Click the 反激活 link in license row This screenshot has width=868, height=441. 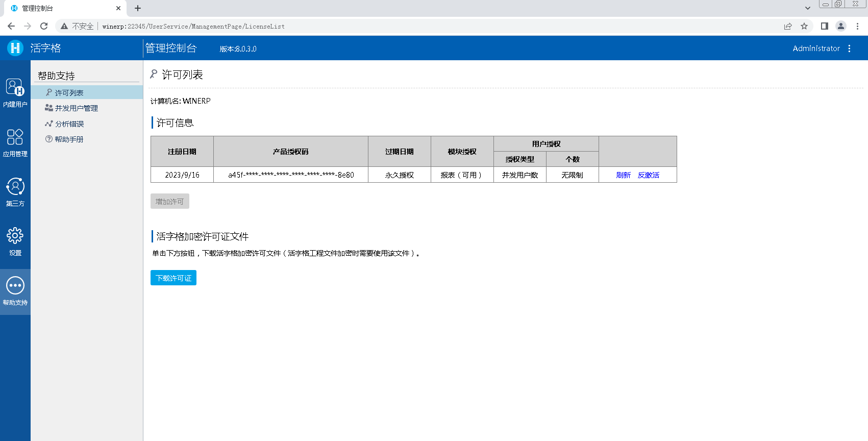point(649,175)
